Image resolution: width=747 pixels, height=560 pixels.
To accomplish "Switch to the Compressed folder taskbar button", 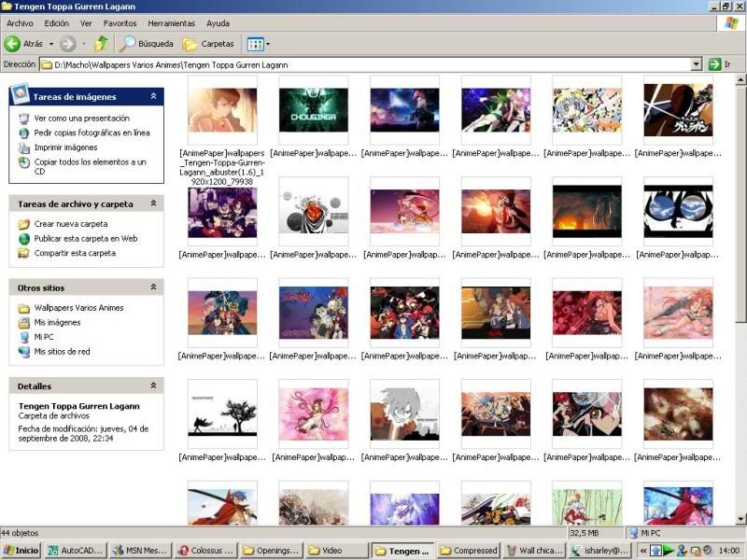I will coord(468,551).
